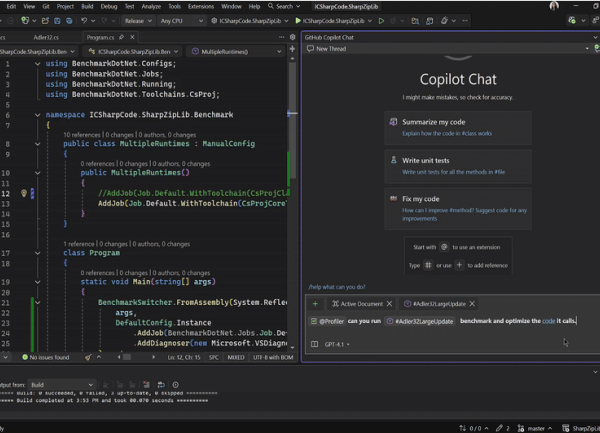Screen dimensions: 600x433
Task: Open the Release configuration dropdown
Action: click(x=138, y=21)
